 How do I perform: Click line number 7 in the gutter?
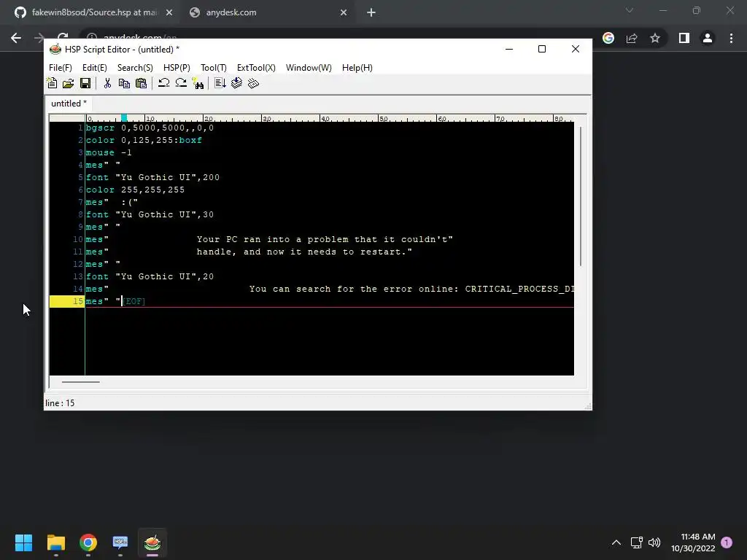click(80, 202)
